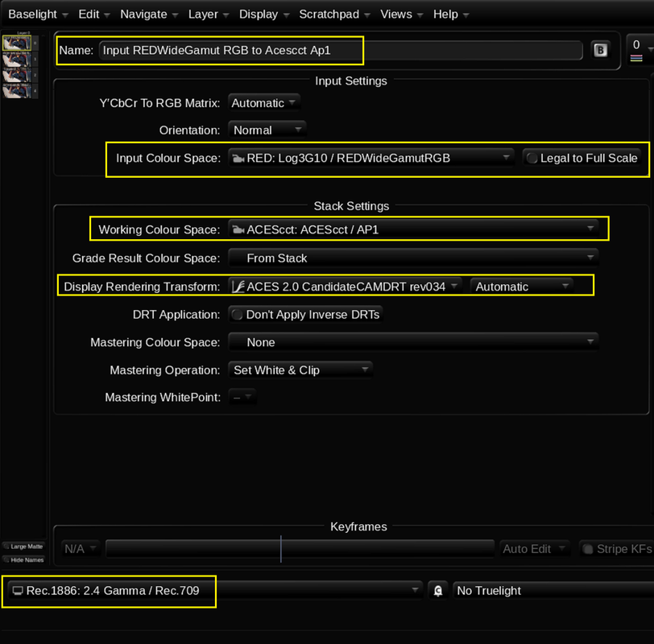Toggle the Legal to Full Scale option
Viewport: 654px width, 644px height.
[582, 158]
